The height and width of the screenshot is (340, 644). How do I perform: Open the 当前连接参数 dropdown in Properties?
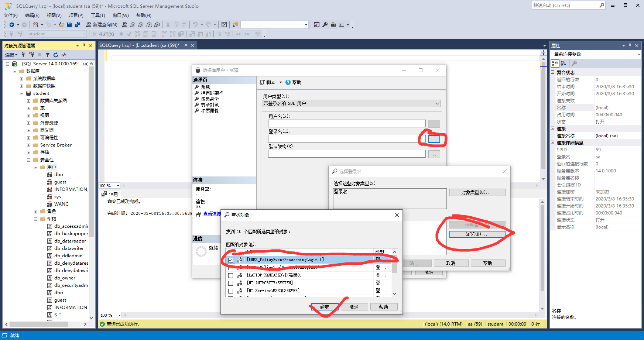click(639, 54)
